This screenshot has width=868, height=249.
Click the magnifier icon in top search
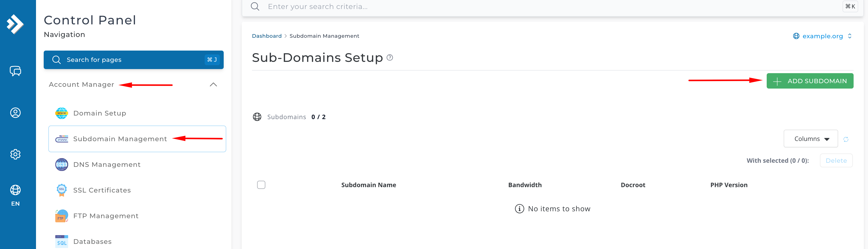click(x=255, y=7)
